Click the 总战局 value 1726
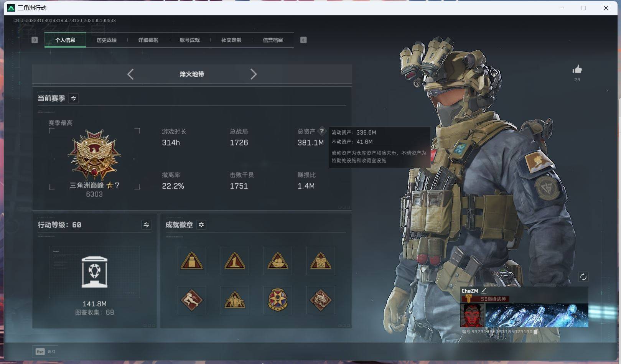Image resolution: width=621 pixels, height=364 pixels. click(x=239, y=143)
